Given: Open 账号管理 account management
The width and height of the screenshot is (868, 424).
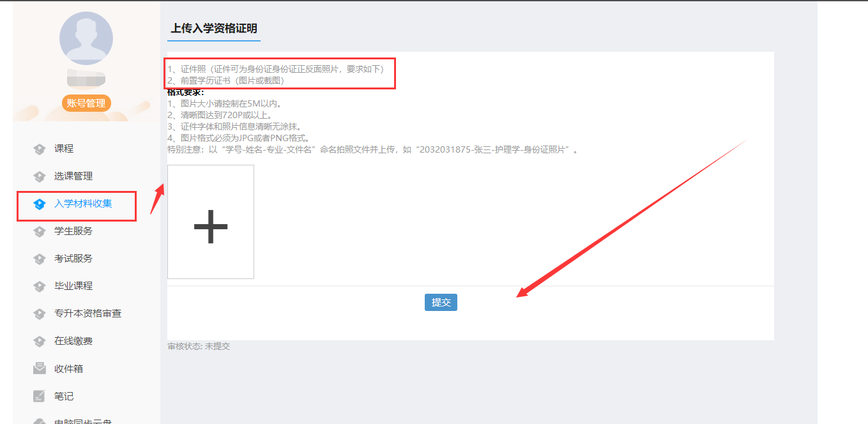Looking at the screenshot, I should [86, 103].
